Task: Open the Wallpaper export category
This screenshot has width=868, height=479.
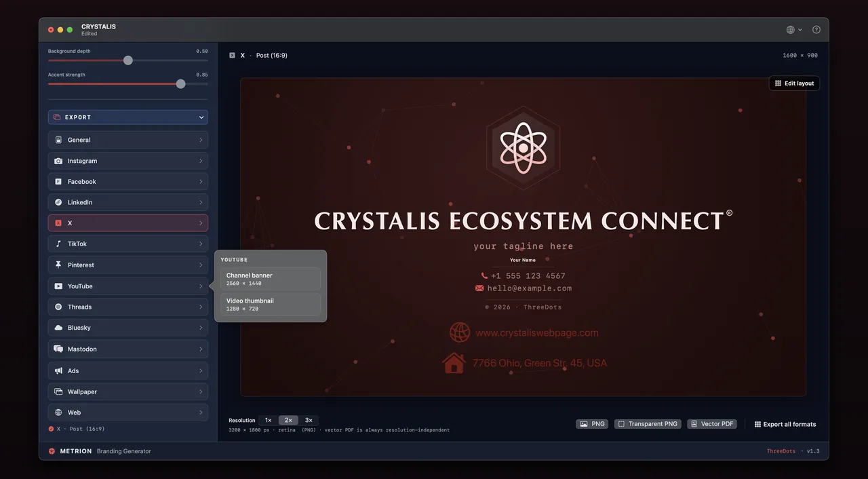Action: pos(128,391)
